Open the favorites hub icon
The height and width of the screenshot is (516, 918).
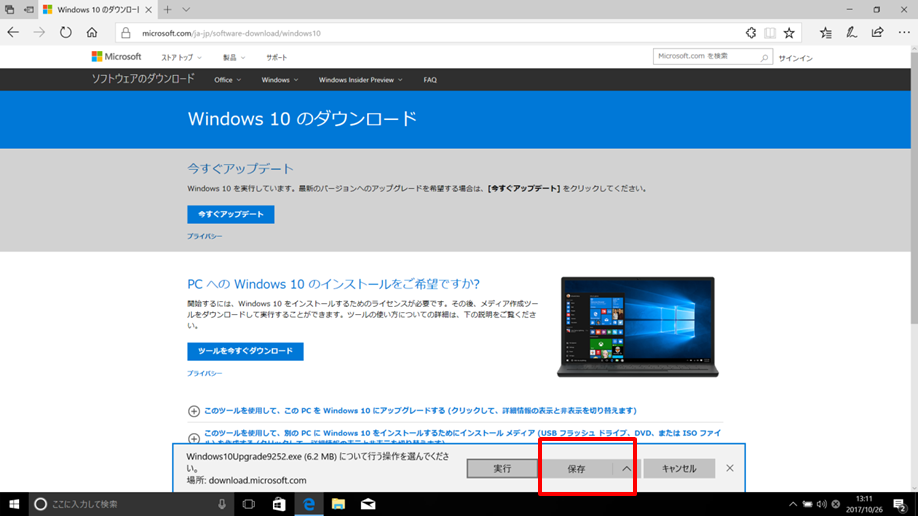point(825,33)
